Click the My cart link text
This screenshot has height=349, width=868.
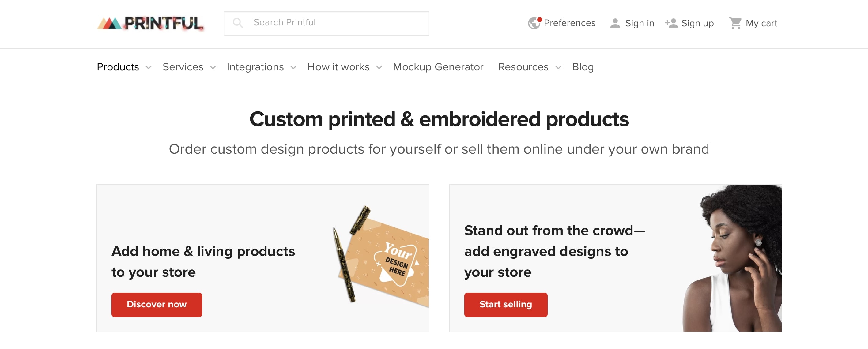click(761, 23)
